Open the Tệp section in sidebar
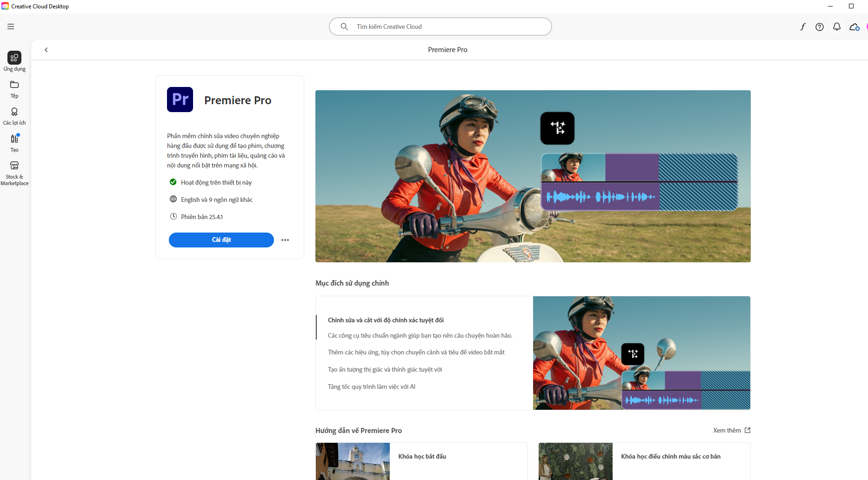Viewport: 868px width, 480px height. click(x=14, y=89)
